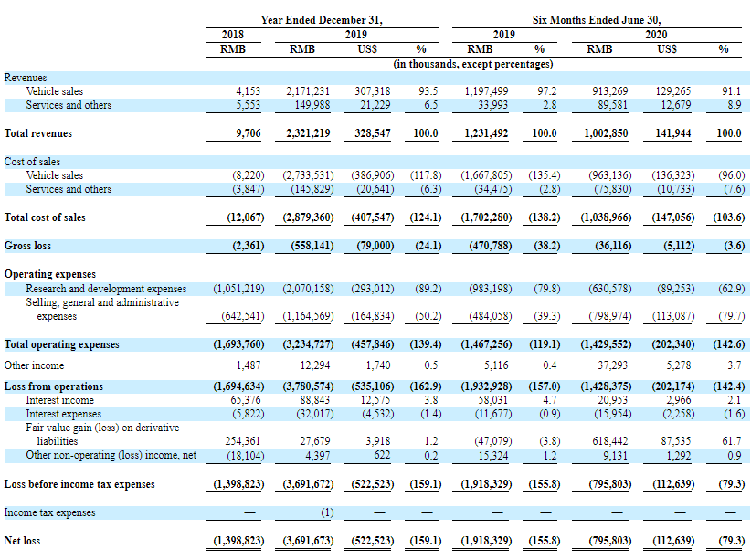Select the 'Loss before income tax expenses' label
This screenshot has width=751, height=560.
[x=79, y=484]
